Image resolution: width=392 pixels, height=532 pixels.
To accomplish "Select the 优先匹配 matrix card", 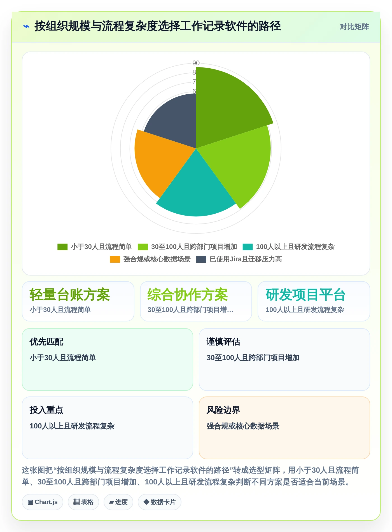I will click(108, 360).
